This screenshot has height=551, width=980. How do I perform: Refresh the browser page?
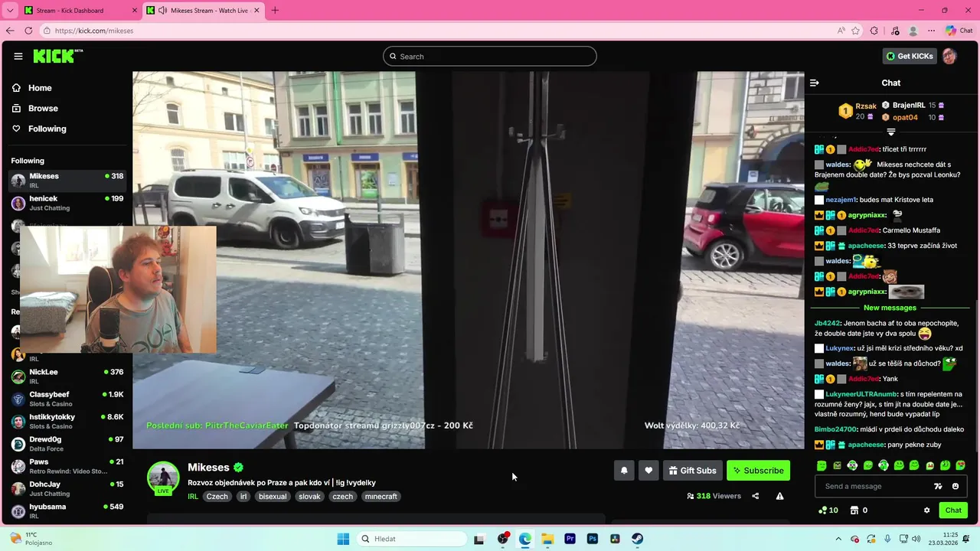click(28, 31)
